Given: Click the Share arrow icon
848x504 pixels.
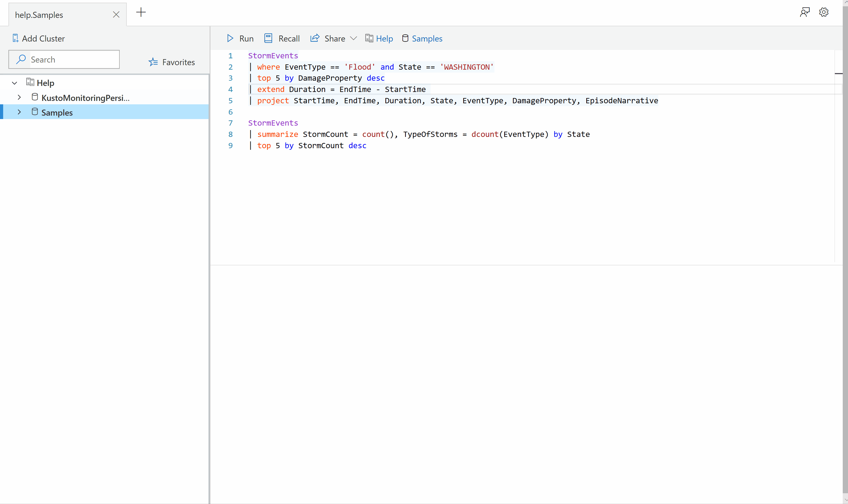Looking at the screenshot, I should (x=315, y=38).
